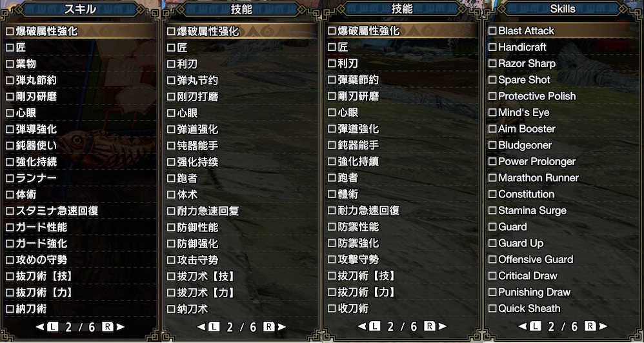Click the スキル panel header
This screenshot has width=644, height=343.
click(80, 9)
